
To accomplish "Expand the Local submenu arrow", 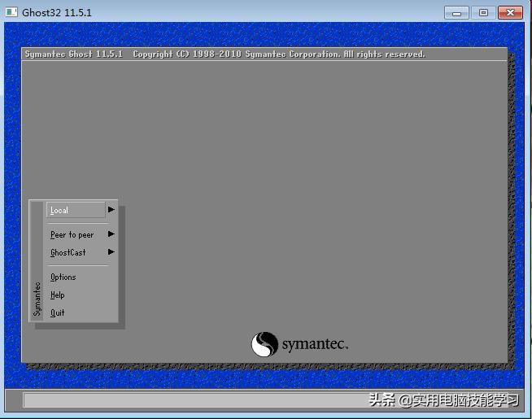I will [x=111, y=210].
